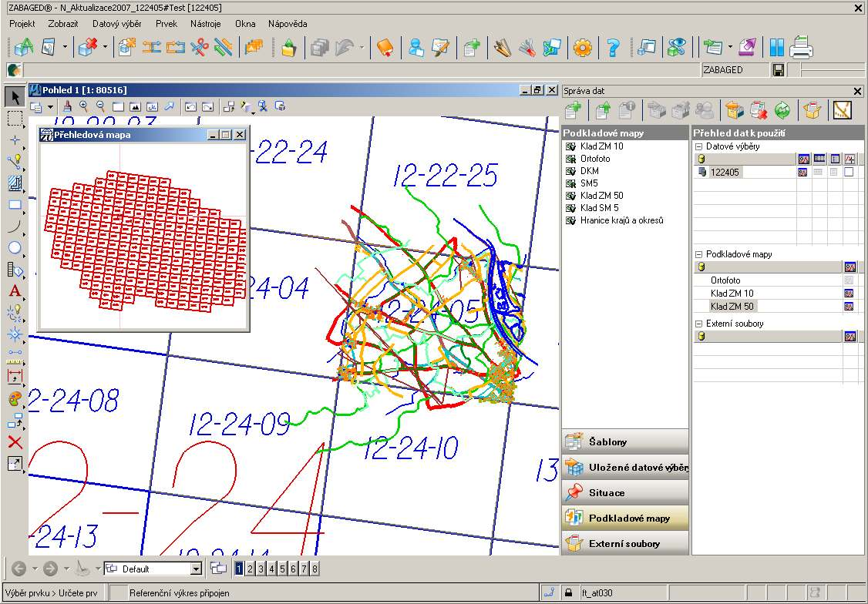Click the add document green plus icon in Správa dat
The width and height of the screenshot is (868, 604).
click(574, 111)
